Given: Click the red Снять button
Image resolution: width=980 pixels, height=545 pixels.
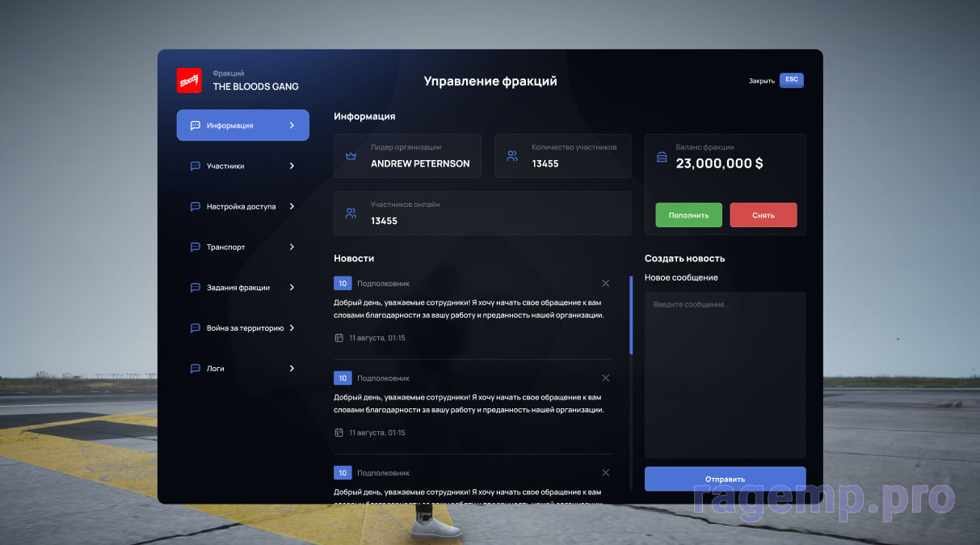Looking at the screenshot, I should click(763, 215).
